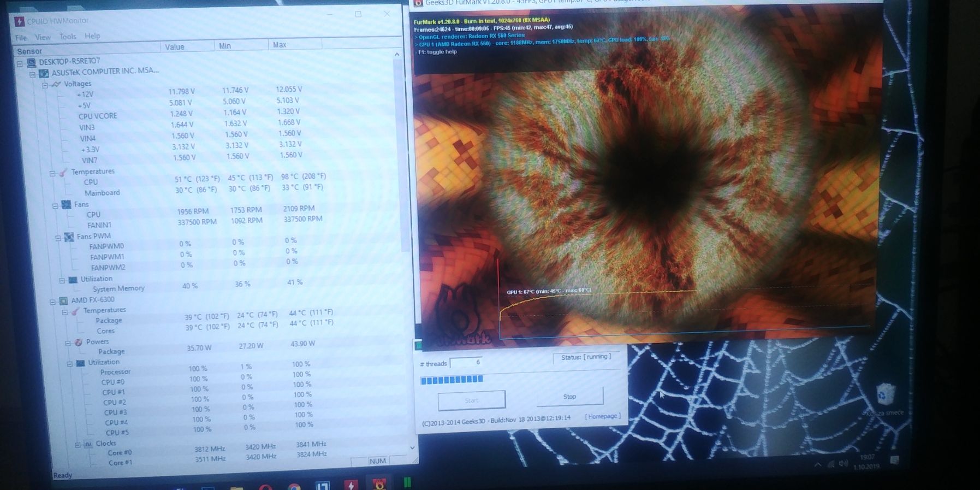The width and height of the screenshot is (980, 490).
Task: Open the File menu in HWMonitor
Action: click(x=21, y=38)
